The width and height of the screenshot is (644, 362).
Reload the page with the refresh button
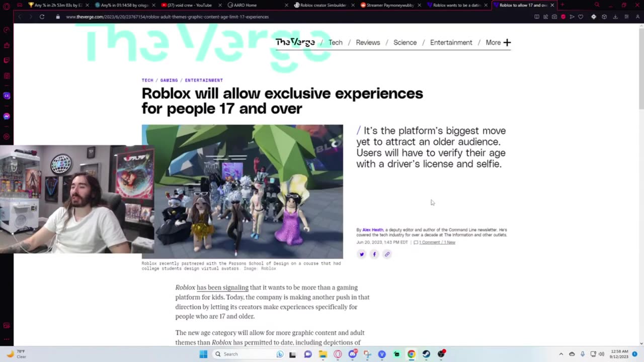coord(42,17)
